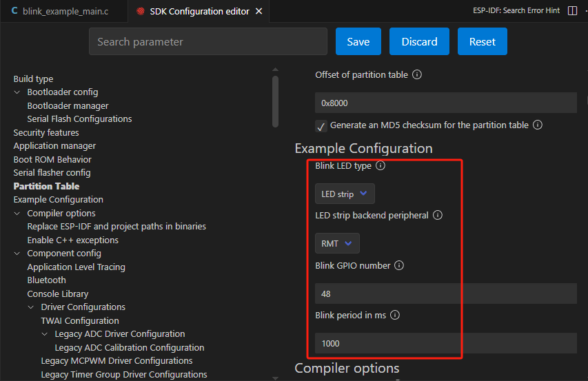Select Build type in the tree
The height and width of the screenshot is (381, 588).
(x=33, y=79)
